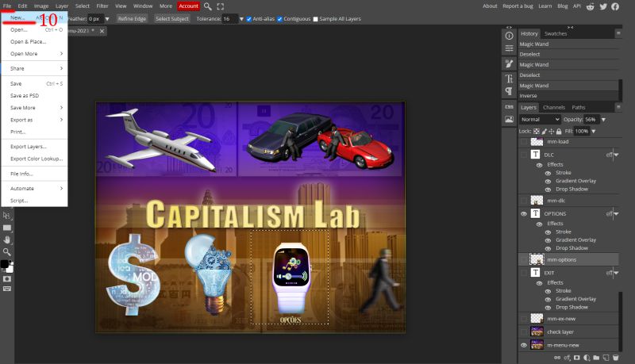The width and height of the screenshot is (635, 364).
Task: Open the Opacity slider dropdown arrow
Action: click(x=603, y=120)
